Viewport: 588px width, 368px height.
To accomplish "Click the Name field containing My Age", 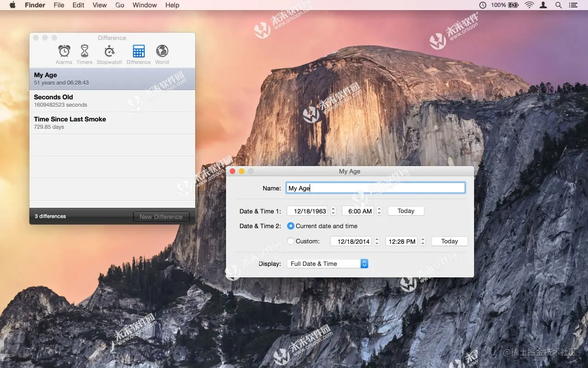I will 375,188.
